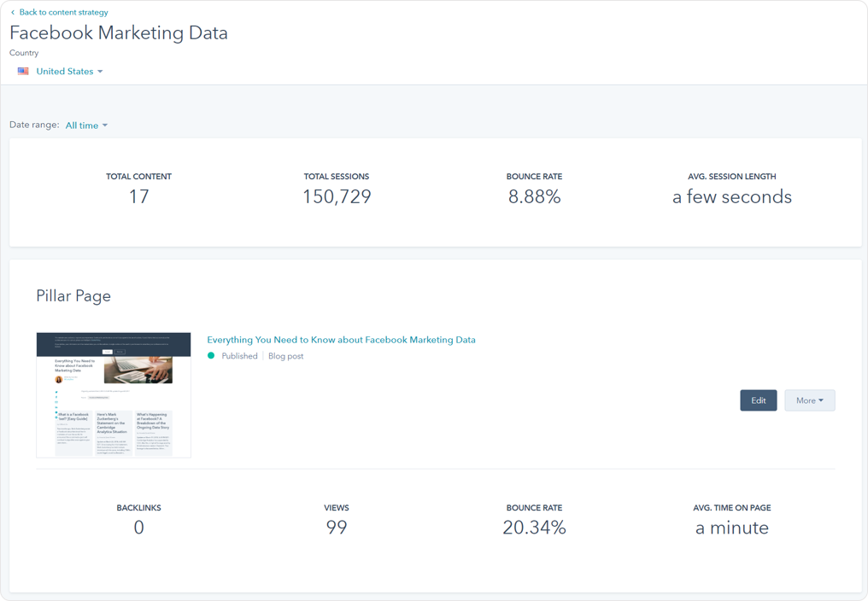868x601 pixels.
Task: Open the pillar page preview thumbnail
Action: 114,394
